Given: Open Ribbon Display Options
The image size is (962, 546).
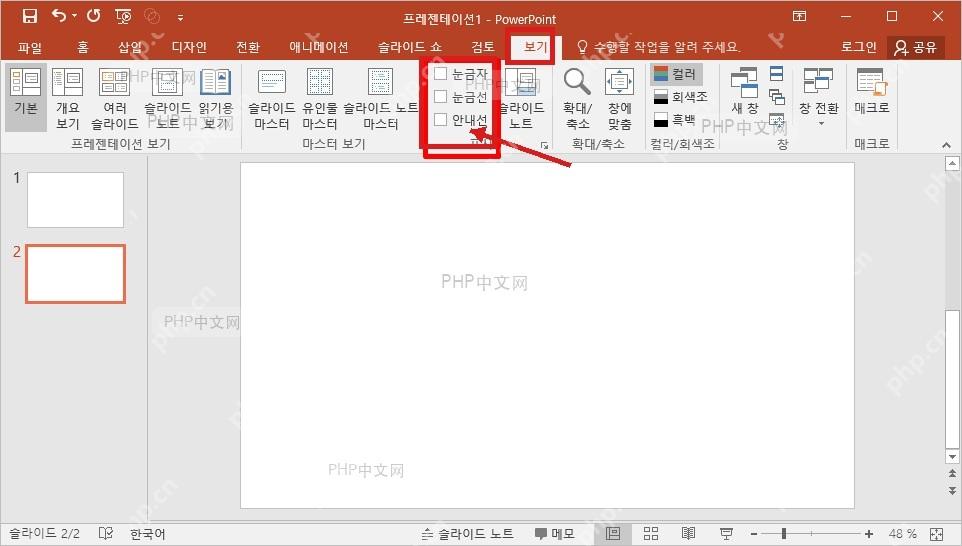Looking at the screenshot, I should coord(799,16).
